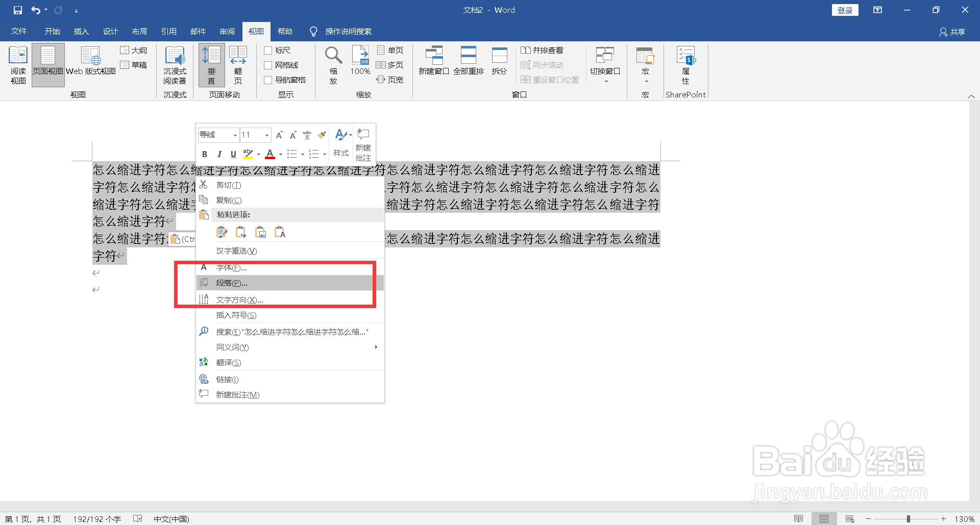Click the phonetic guide icon in mini toolbar
The height and width of the screenshot is (525, 980).
coord(307,135)
